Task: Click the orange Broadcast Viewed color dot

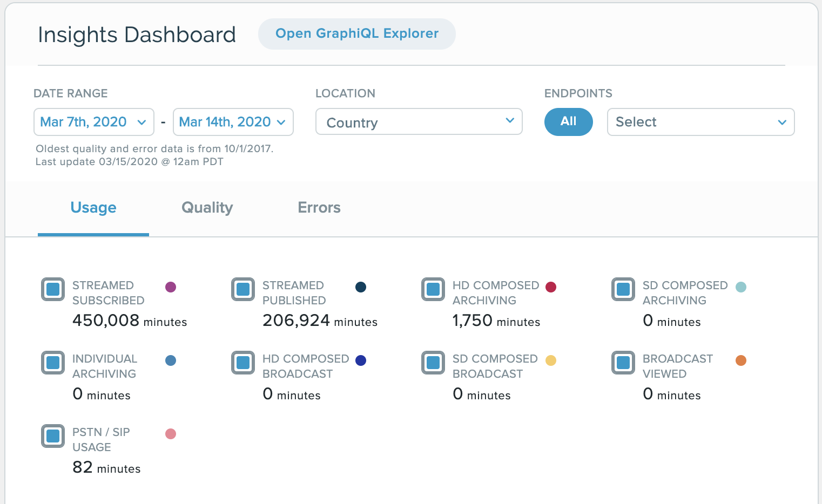Action: (x=741, y=360)
